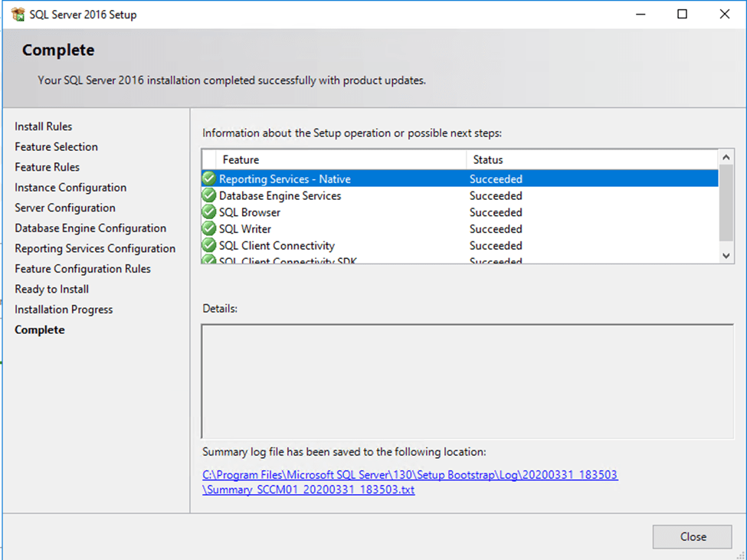Click green check icon beside SQL Writer
This screenshot has width=747, height=560.
click(x=208, y=229)
